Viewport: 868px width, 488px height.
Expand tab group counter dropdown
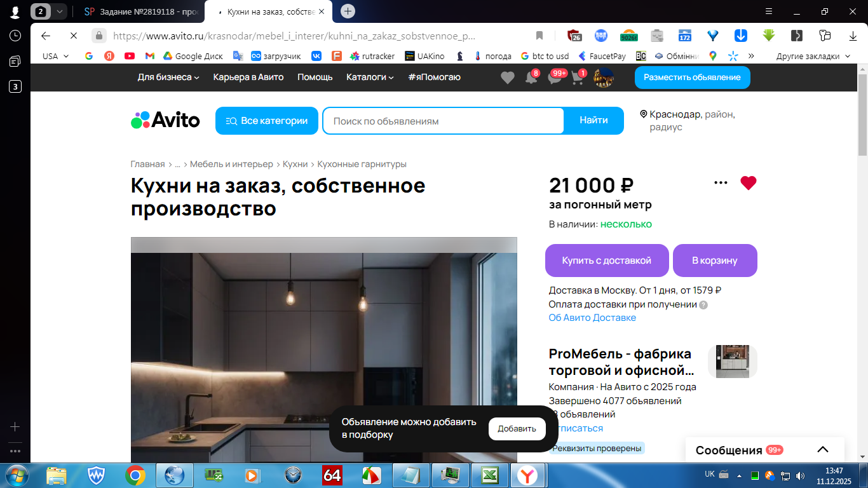coord(60,11)
